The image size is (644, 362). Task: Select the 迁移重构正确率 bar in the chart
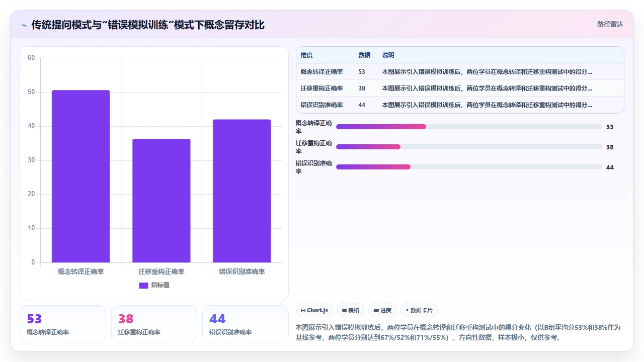coord(162,201)
